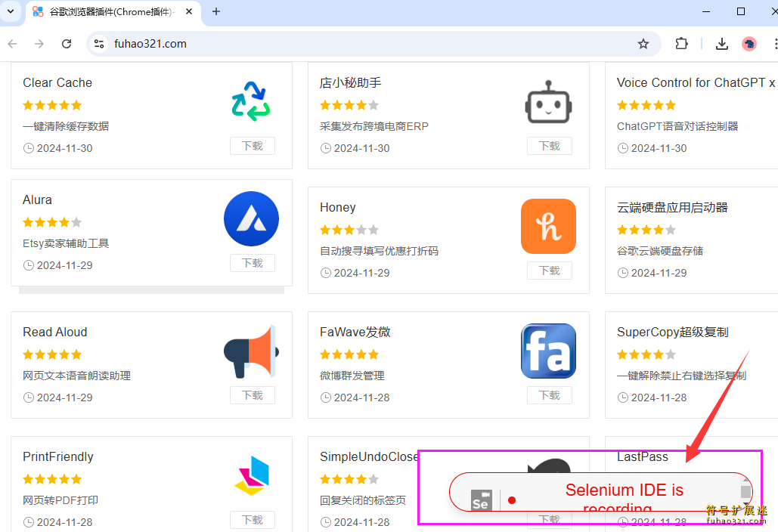Open the Clear Cache title link

coord(57,82)
